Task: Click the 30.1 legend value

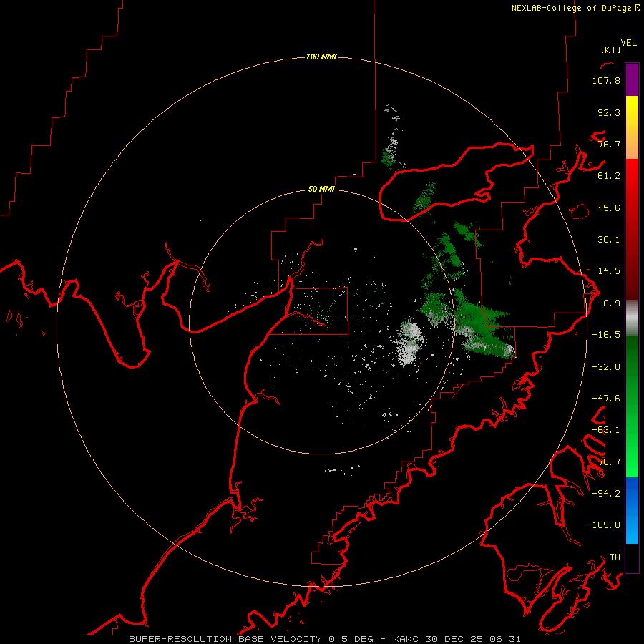Action: pyautogui.click(x=609, y=240)
